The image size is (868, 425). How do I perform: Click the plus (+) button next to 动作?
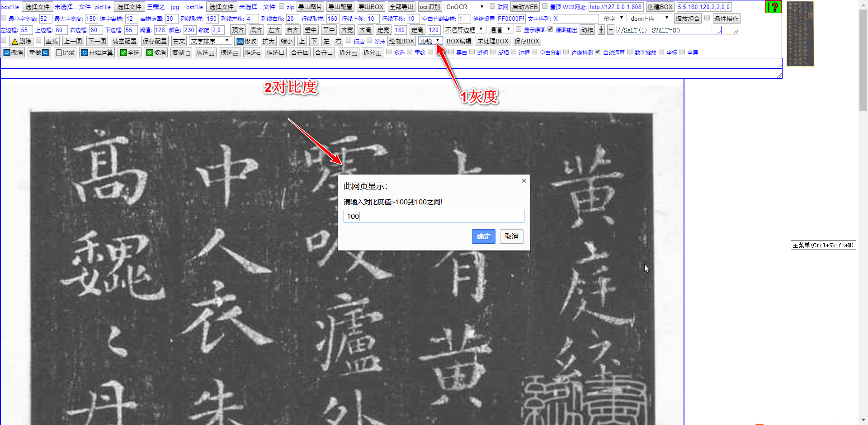(601, 30)
